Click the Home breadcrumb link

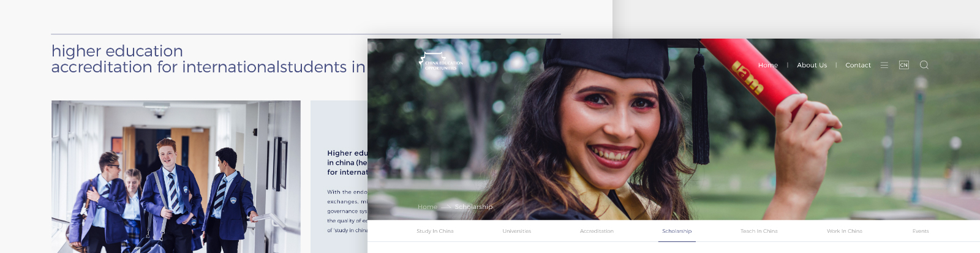[427, 207]
